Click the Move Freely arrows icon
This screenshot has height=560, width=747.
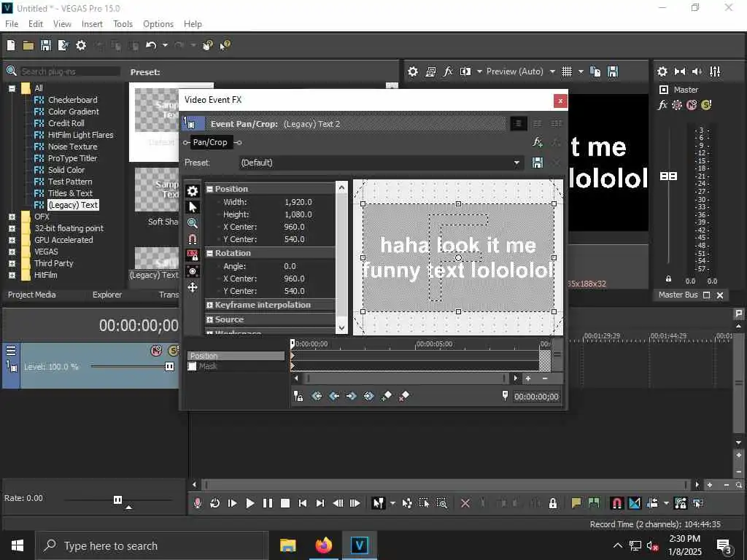tap(193, 287)
